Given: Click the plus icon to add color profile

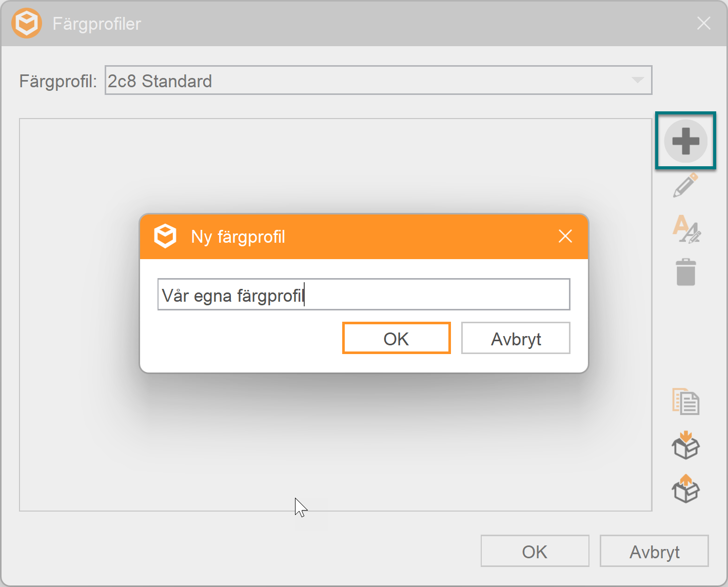Looking at the screenshot, I should point(685,141).
